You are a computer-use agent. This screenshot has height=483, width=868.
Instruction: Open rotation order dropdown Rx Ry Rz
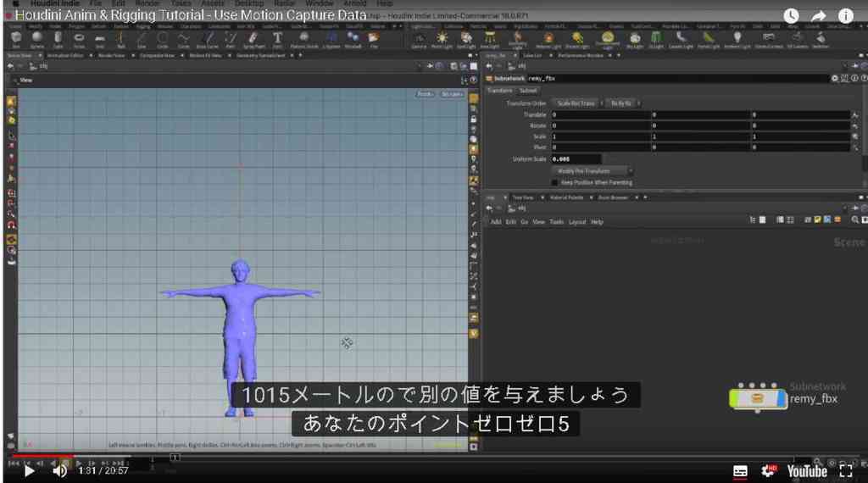tap(623, 103)
